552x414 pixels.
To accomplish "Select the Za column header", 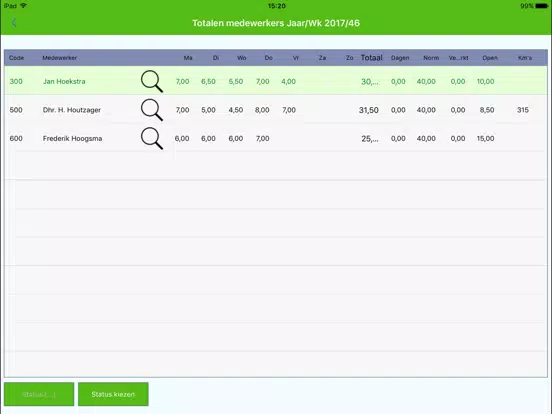I will (322, 58).
